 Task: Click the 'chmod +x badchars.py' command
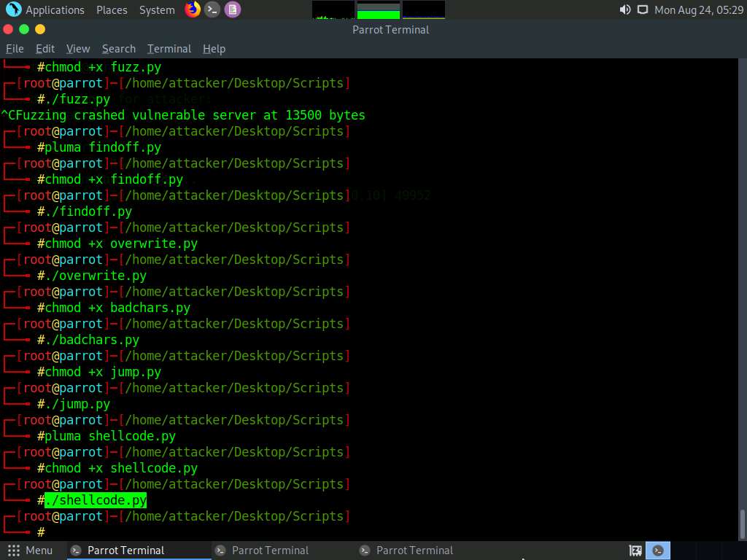coord(117,308)
